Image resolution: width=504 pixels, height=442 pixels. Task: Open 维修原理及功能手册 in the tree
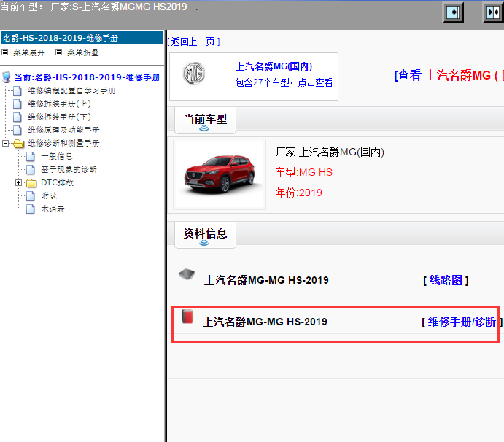[63, 130]
